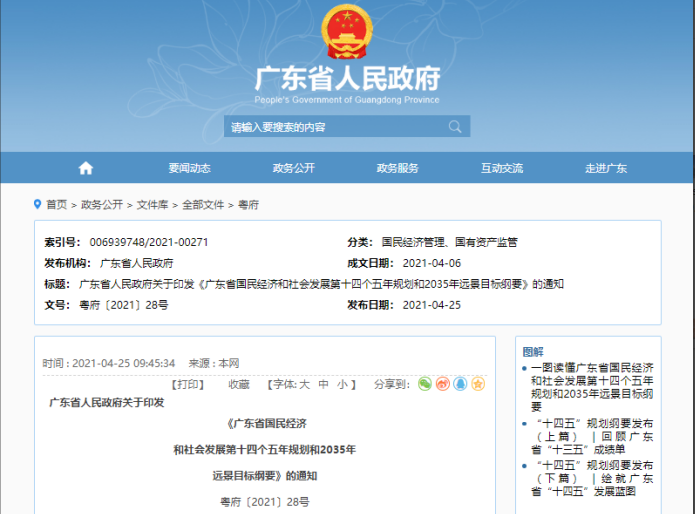Open the 走进广东 navigation item
Screen dimensions: 695x514
tap(605, 168)
